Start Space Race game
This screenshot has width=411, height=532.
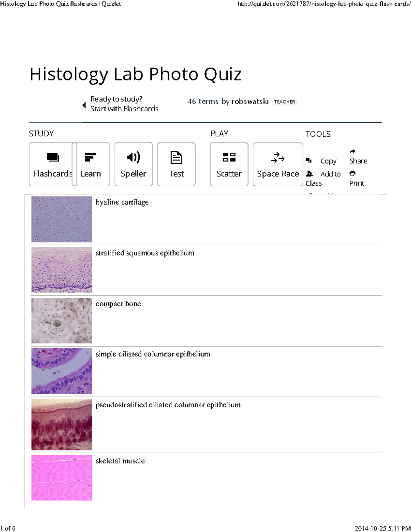pyautogui.click(x=278, y=164)
